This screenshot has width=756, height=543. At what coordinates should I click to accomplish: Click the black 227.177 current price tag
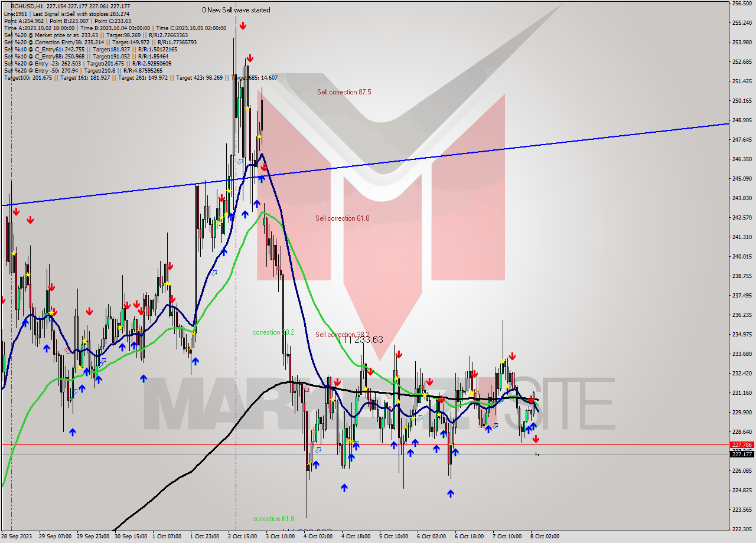742,454
